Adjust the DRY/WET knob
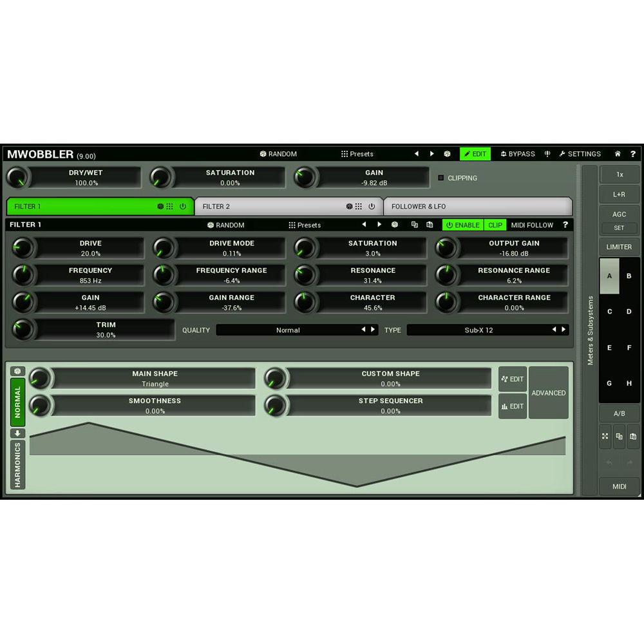The height and width of the screenshot is (644, 644). (x=18, y=178)
